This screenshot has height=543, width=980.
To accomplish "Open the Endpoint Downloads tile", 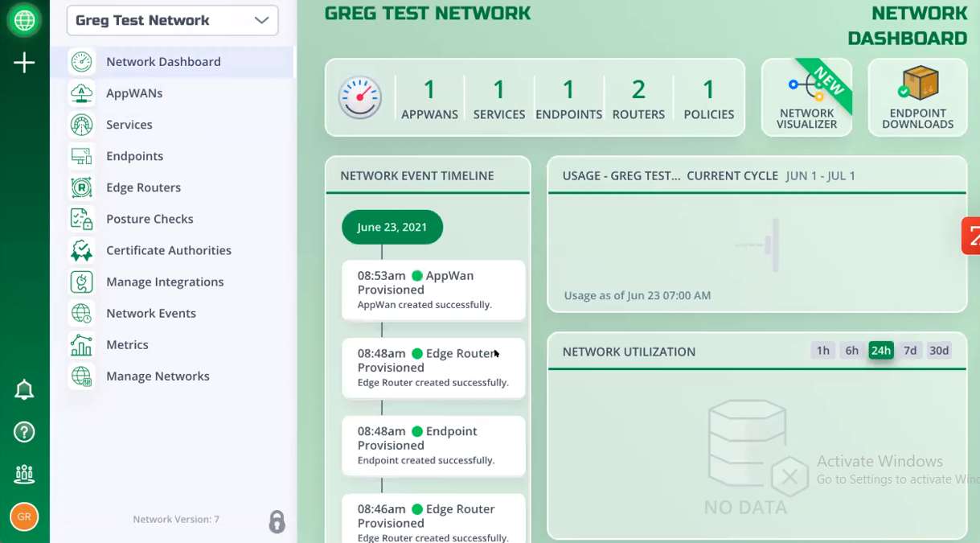I will pyautogui.click(x=917, y=97).
